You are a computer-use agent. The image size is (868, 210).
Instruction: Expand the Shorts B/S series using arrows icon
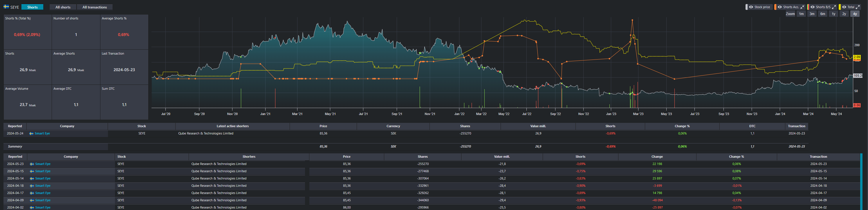click(834, 7)
